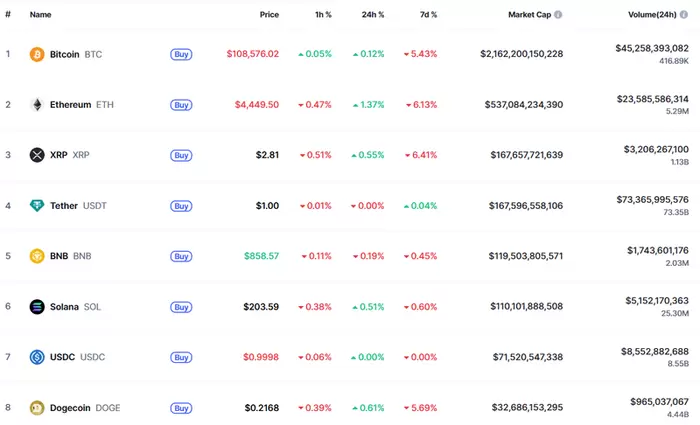Open the Ethereum coin page link
Screen dimensions: 700x425
(x=70, y=104)
